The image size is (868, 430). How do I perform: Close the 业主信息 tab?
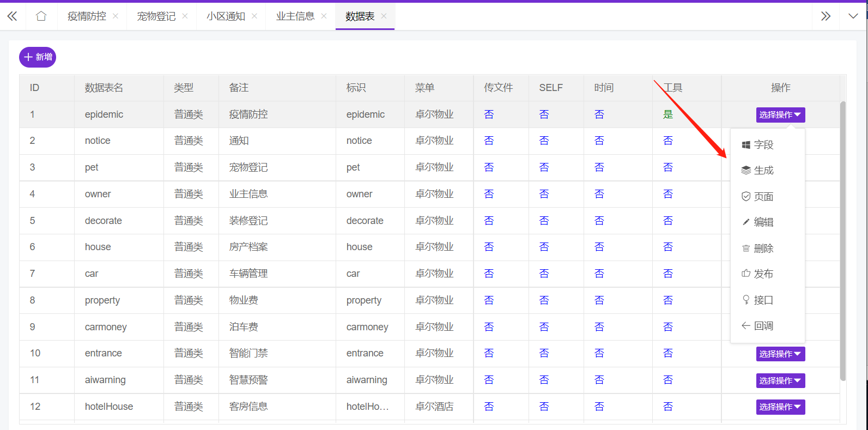[324, 16]
